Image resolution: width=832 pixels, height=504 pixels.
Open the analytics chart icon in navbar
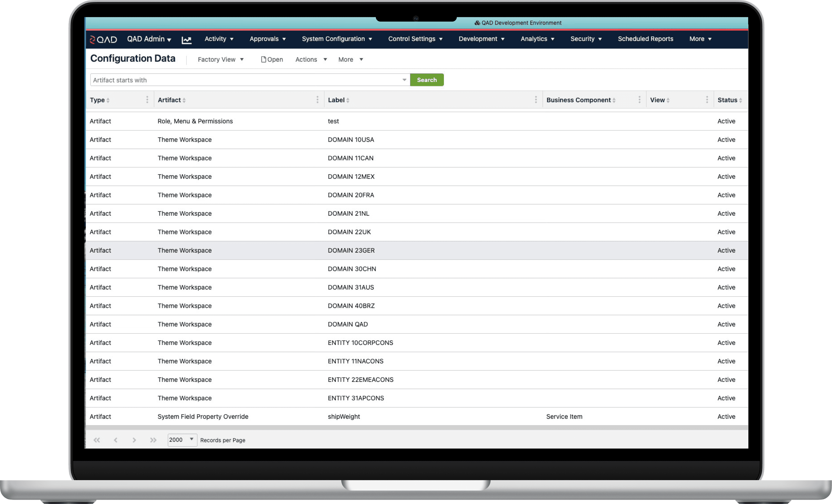tap(186, 40)
